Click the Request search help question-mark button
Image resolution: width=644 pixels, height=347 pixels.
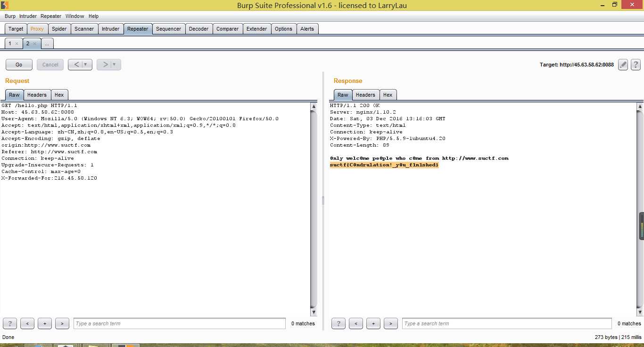(x=10, y=323)
